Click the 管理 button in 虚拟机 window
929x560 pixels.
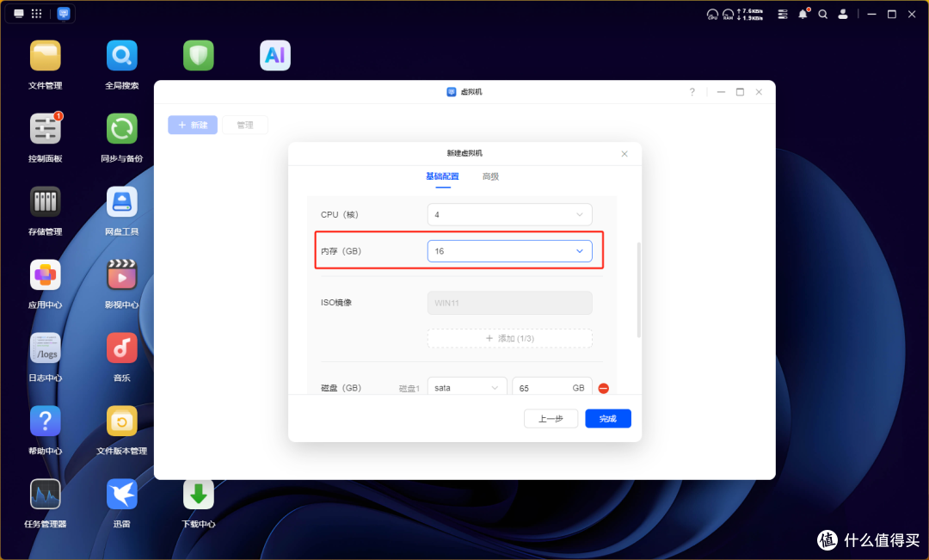[x=244, y=125]
